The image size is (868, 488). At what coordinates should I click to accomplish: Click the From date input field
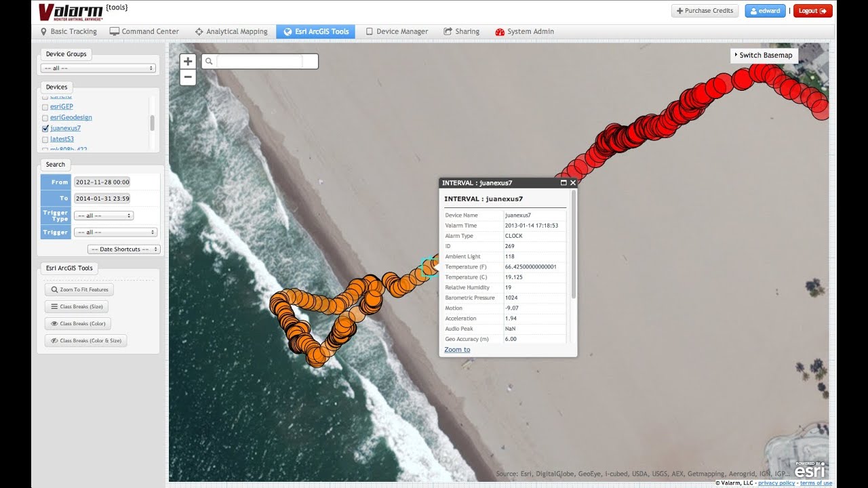click(102, 182)
